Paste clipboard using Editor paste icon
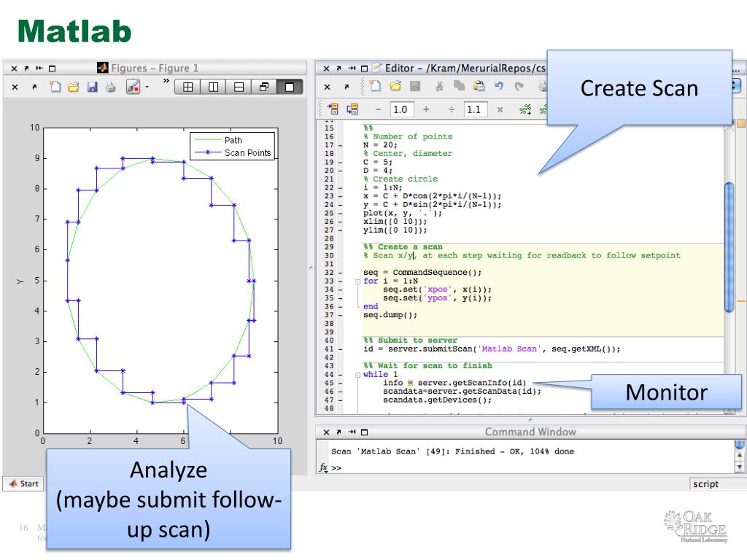This screenshot has width=747, height=560. (x=479, y=86)
